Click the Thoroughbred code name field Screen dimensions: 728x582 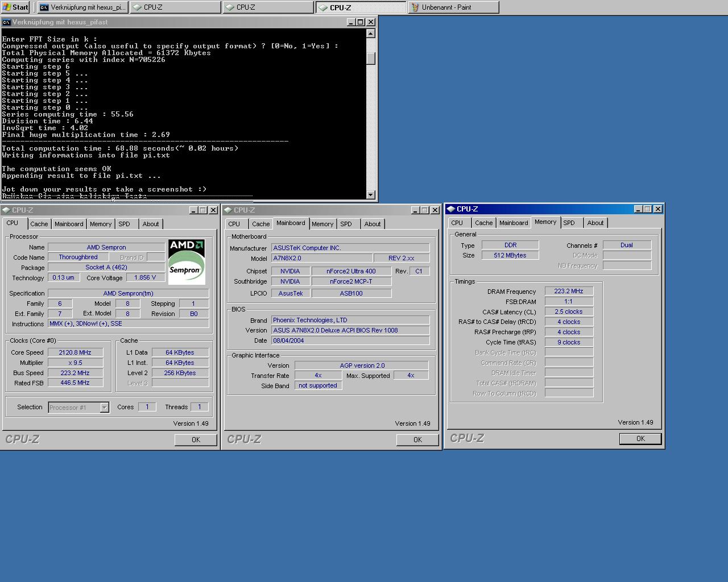(78, 257)
